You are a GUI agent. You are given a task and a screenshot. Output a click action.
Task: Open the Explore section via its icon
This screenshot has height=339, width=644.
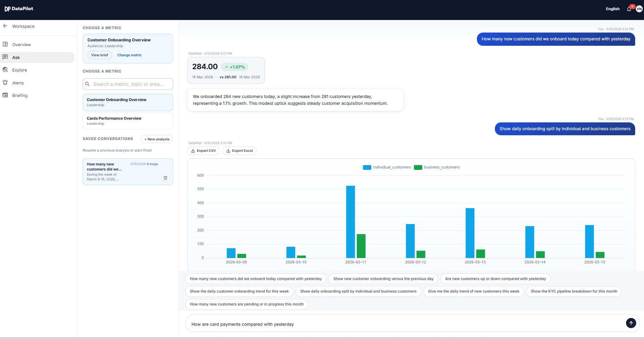5,70
